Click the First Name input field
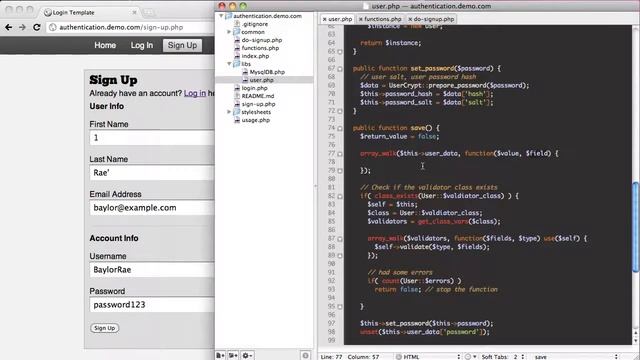 pyautogui.click(x=152, y=138)
